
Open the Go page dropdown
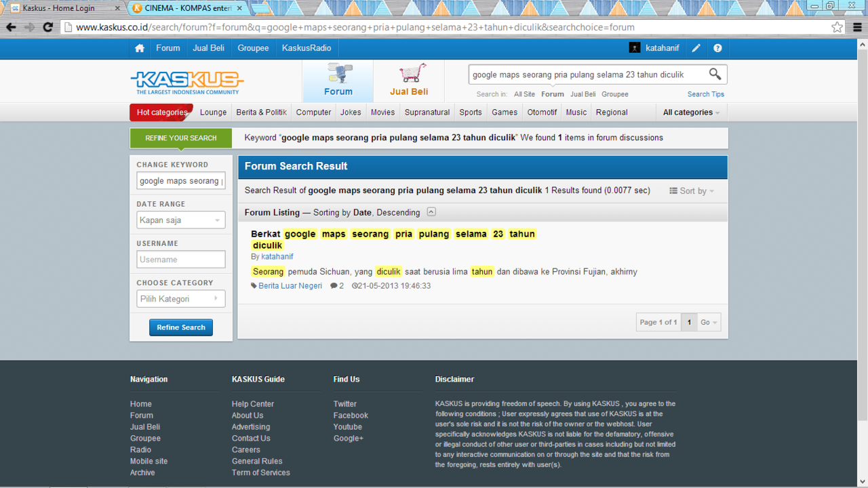(x=709, y=322)
